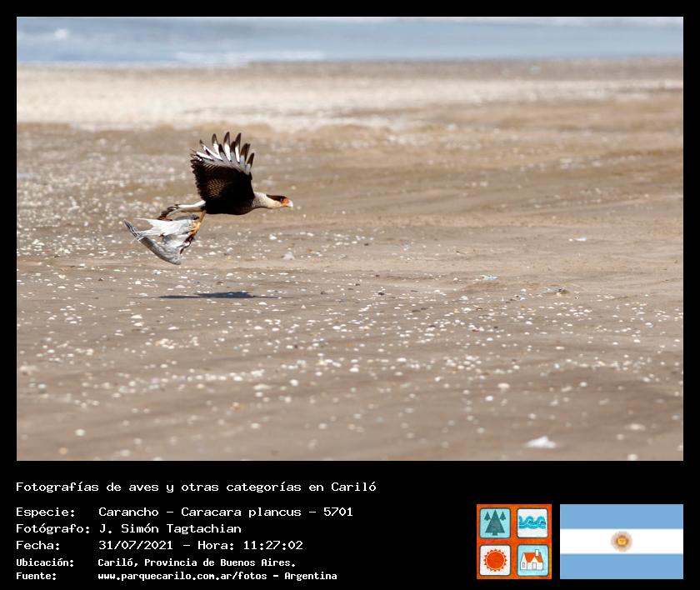Screen dimensions: 700x590
Task: Click the sun emblem on the flag
Action: click(x=621, y=542)
